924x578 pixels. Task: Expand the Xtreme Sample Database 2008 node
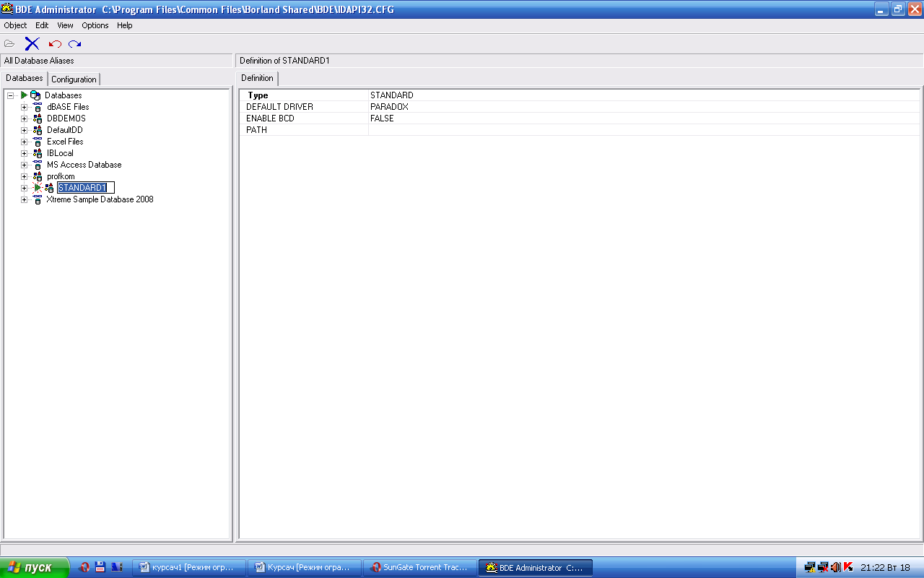pyautogui.click(x=24, y=199)
